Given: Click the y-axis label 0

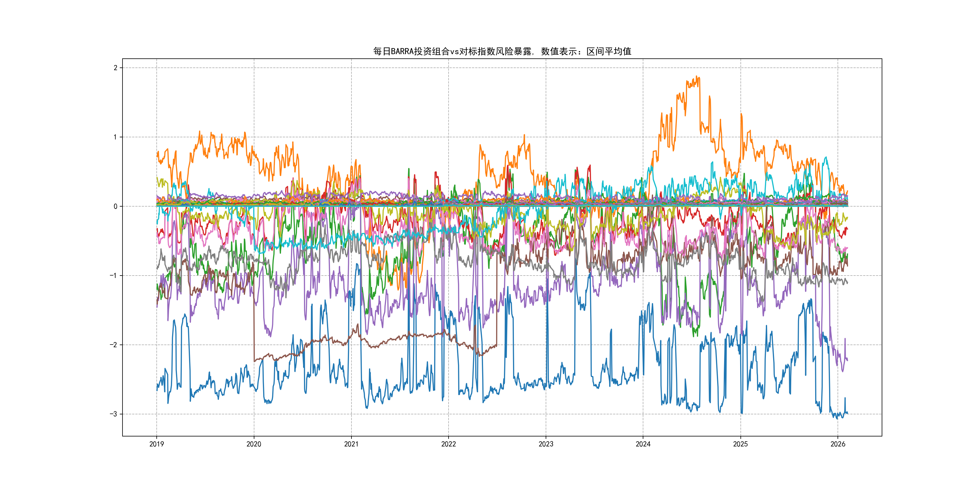Looking at the screenshot, I should tap(115, 207).
